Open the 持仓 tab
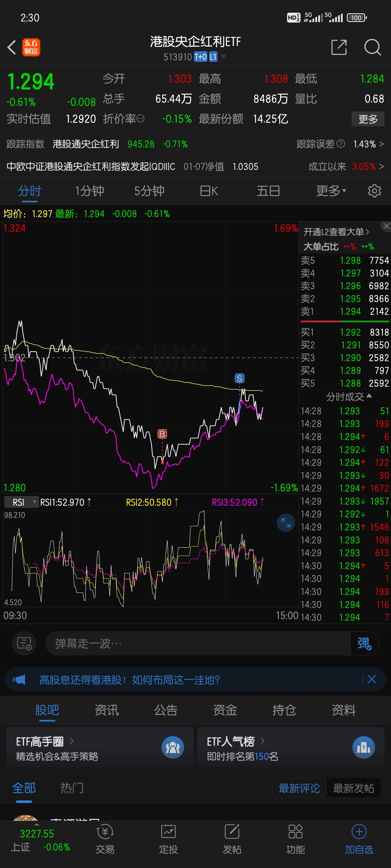This screenshot has height=868, width=391. tap(284, 710)
